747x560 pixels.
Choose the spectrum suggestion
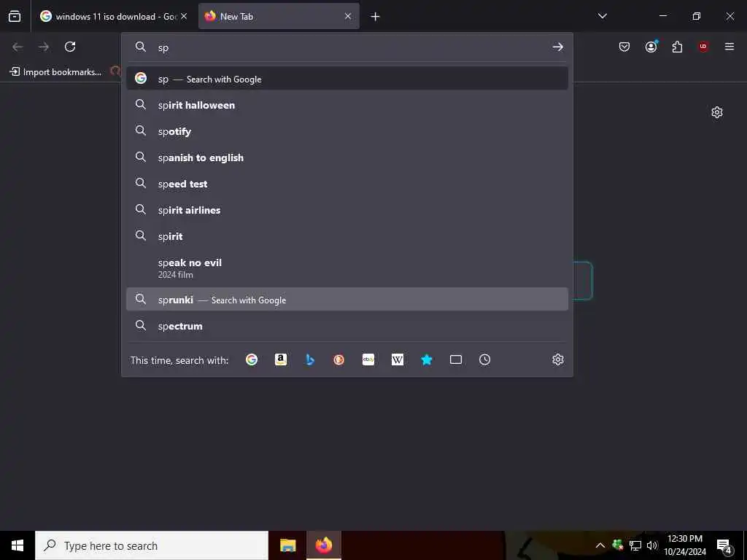347,326
